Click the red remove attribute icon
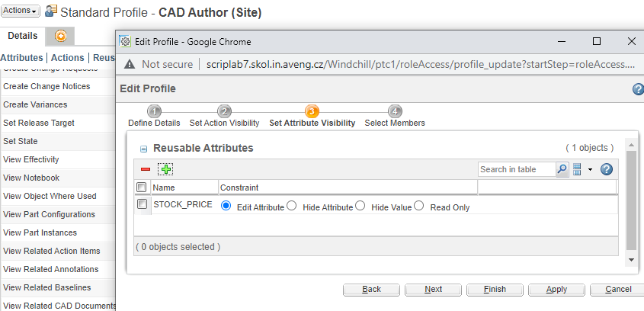 [x=145, y=169]
